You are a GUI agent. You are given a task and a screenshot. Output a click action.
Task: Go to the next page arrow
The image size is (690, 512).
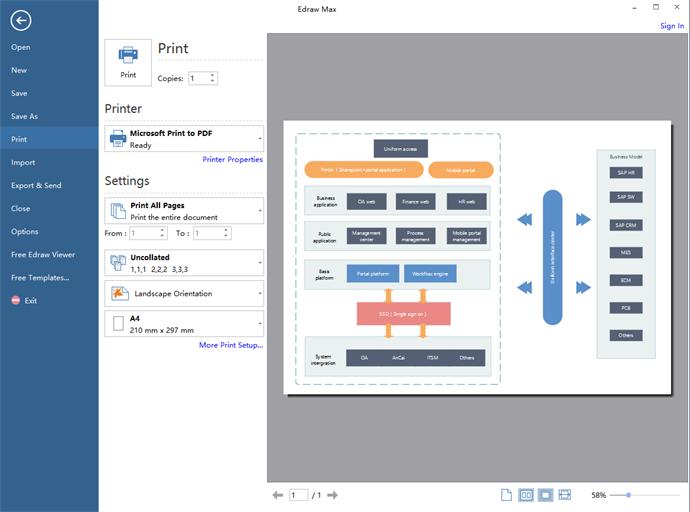tap(333, 495)
